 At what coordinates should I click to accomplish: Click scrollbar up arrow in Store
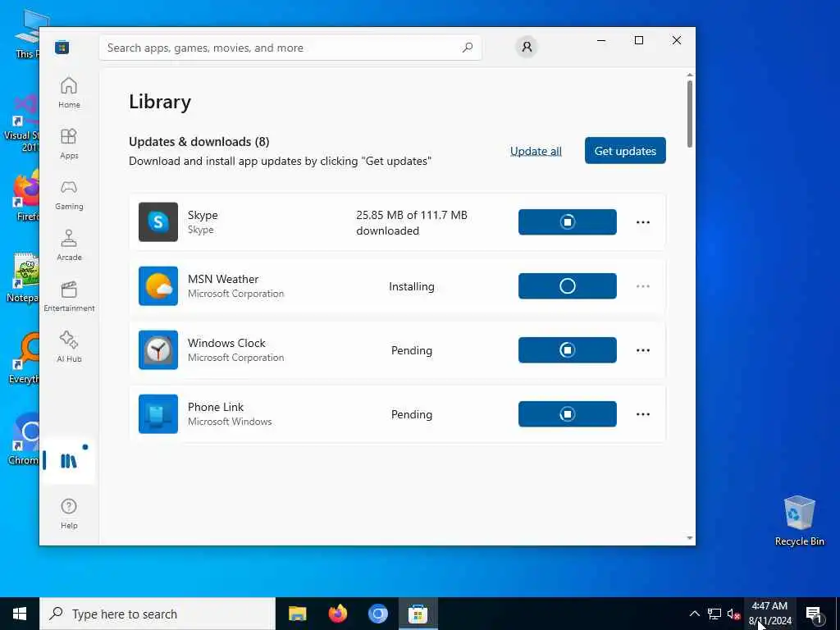click(689, 75)
